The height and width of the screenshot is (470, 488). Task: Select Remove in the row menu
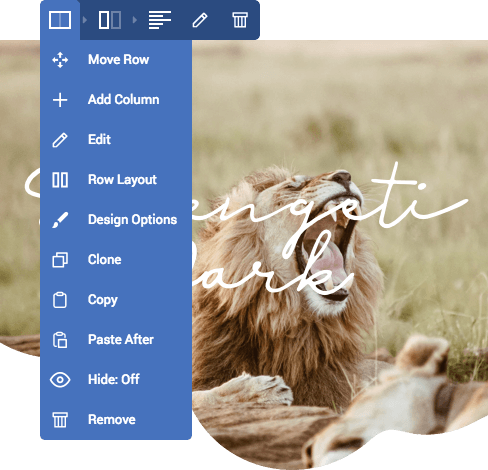[116, 420]
